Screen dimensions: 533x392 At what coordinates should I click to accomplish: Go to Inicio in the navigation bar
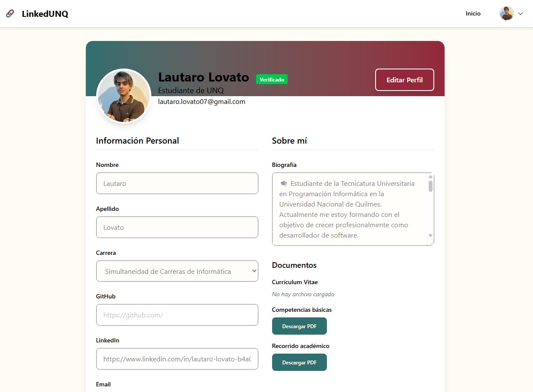point(473,14)
